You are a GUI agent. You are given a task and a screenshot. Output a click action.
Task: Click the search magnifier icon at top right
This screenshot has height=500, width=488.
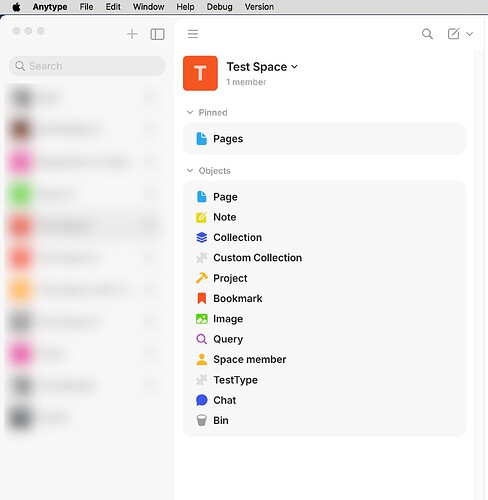point(427,34)
